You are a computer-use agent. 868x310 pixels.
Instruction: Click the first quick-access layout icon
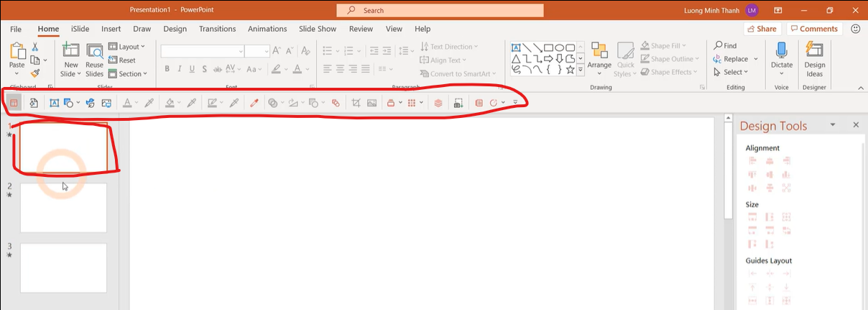(x=14, y=103)
